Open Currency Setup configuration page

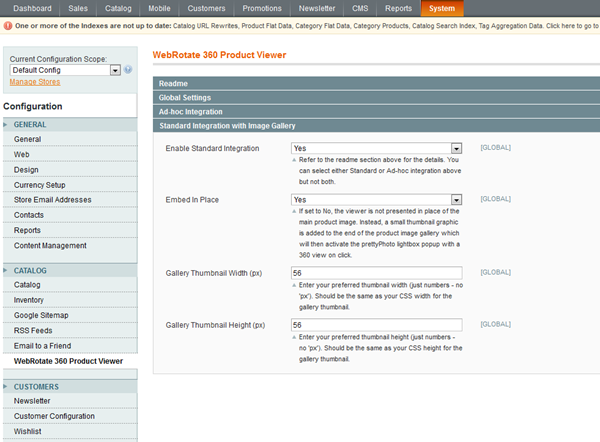[x=40, y=185]
